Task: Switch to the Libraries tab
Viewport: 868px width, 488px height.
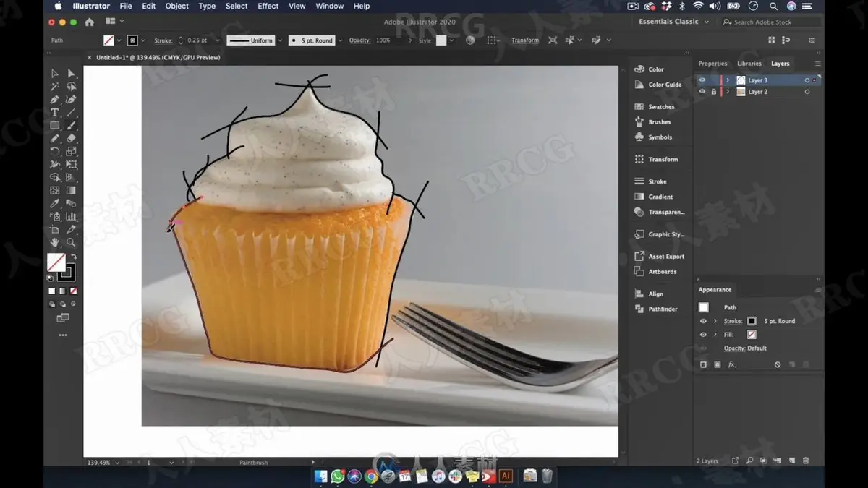Action: [x=749, y=64]
